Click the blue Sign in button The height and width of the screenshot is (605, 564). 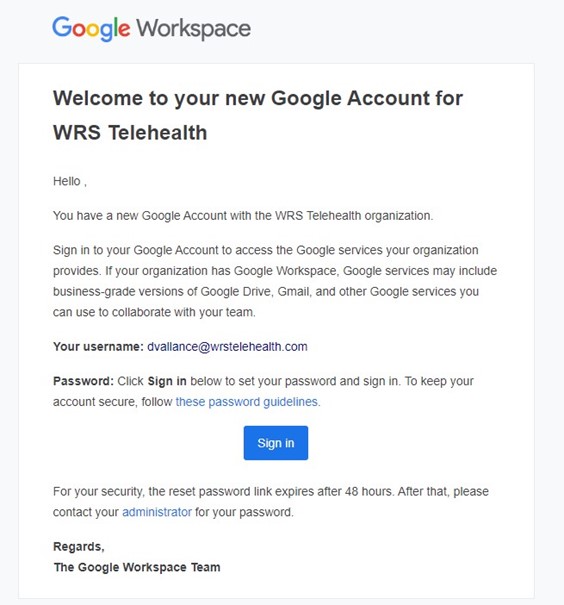[275, 443]
